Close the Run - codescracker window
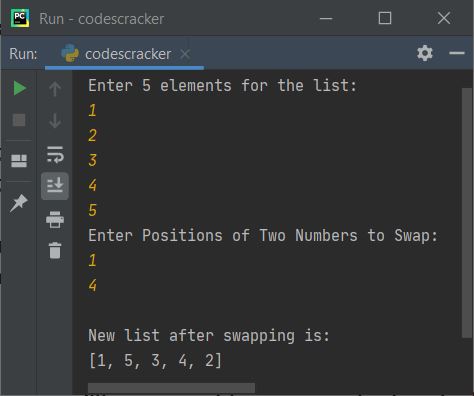The width and height of the screenshot is (474, 396). 444,18
